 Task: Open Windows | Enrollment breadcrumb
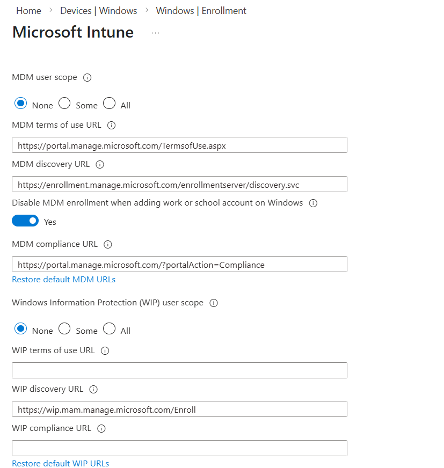[x=201, y=11]
